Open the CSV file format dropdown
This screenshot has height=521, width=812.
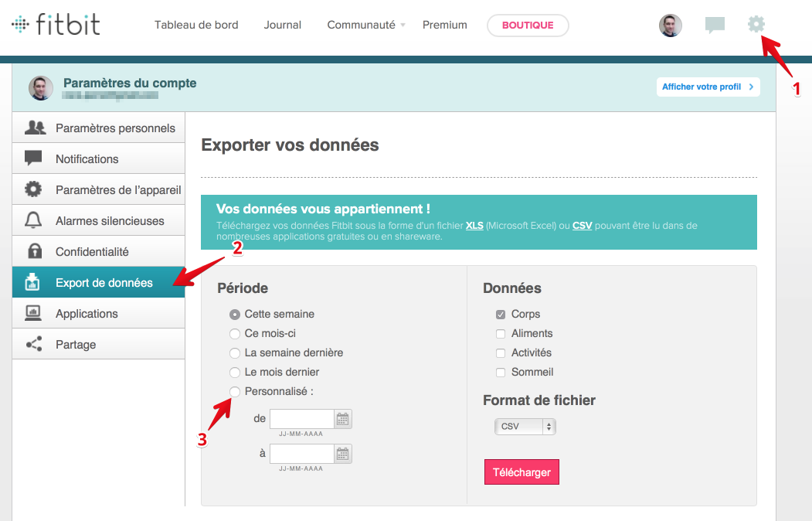pyautogui.click(x=525, y=427)
